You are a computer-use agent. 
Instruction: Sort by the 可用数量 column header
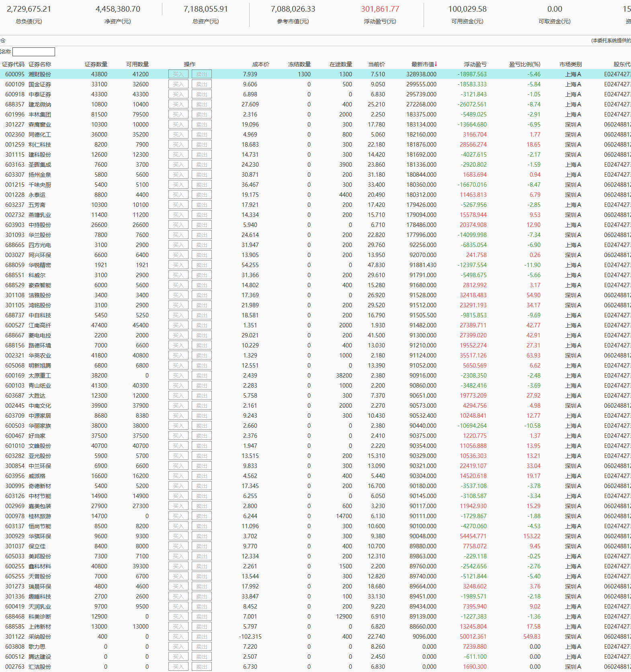tap(137, 64)
